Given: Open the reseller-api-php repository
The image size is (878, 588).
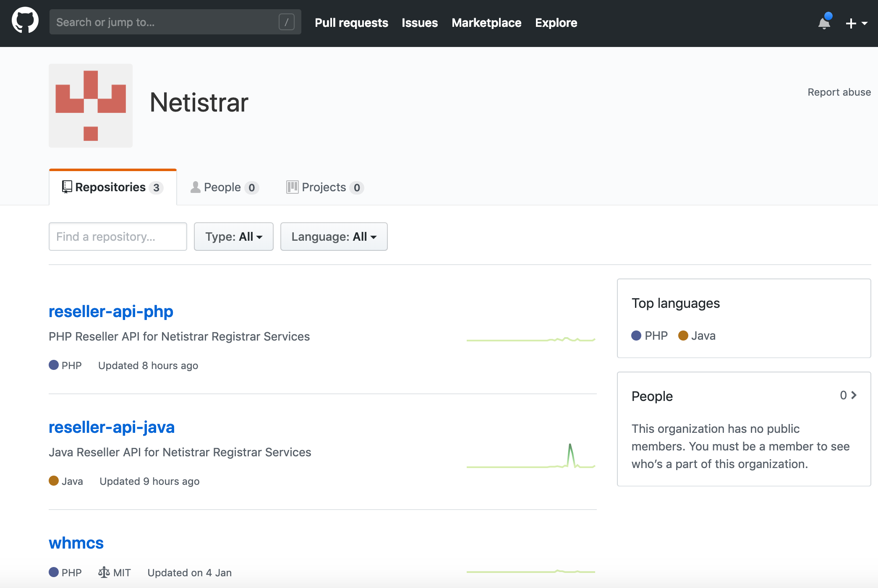Looking at the screenshot, I should (111, 311).
